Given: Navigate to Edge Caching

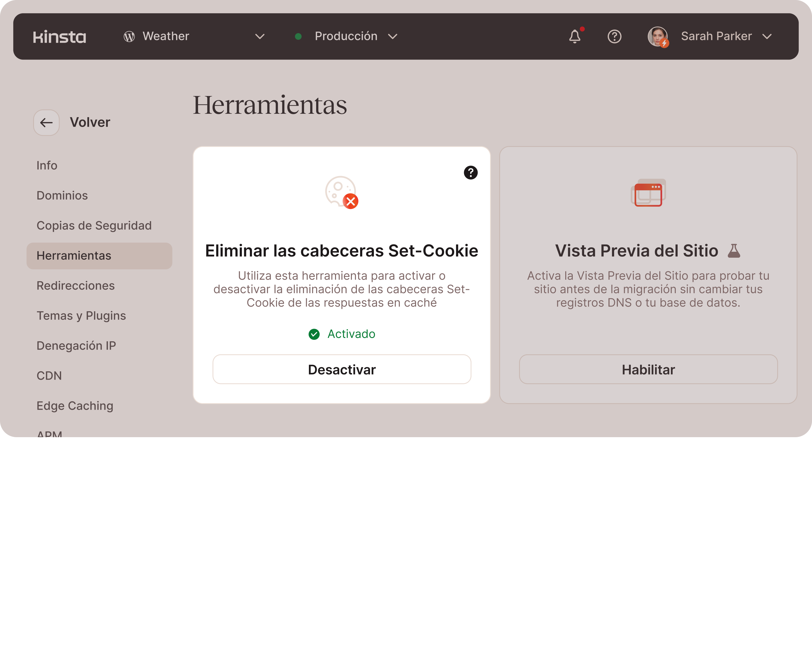Looking at the screenshot, I should pos(75,406).
